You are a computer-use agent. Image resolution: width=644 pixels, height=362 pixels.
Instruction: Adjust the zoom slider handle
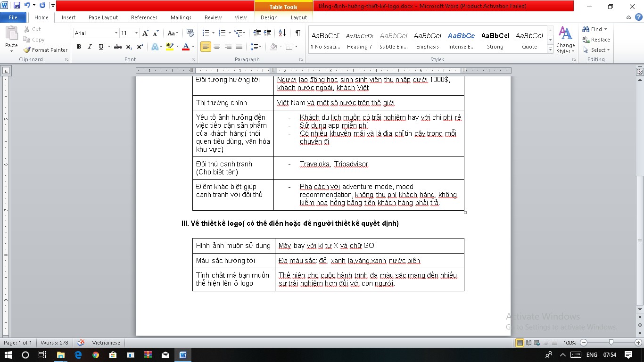click(x=611, y=343)
